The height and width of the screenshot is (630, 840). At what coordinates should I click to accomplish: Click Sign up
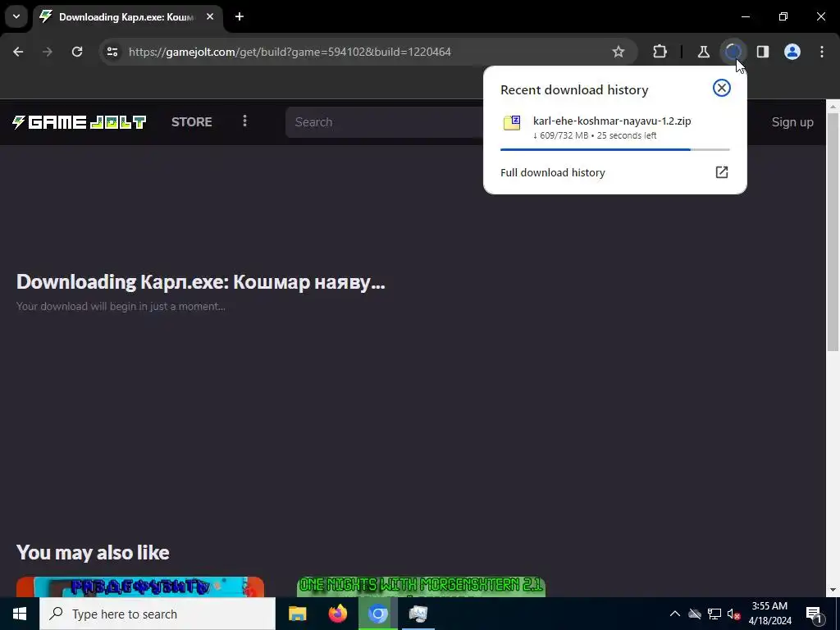point(792,122)
